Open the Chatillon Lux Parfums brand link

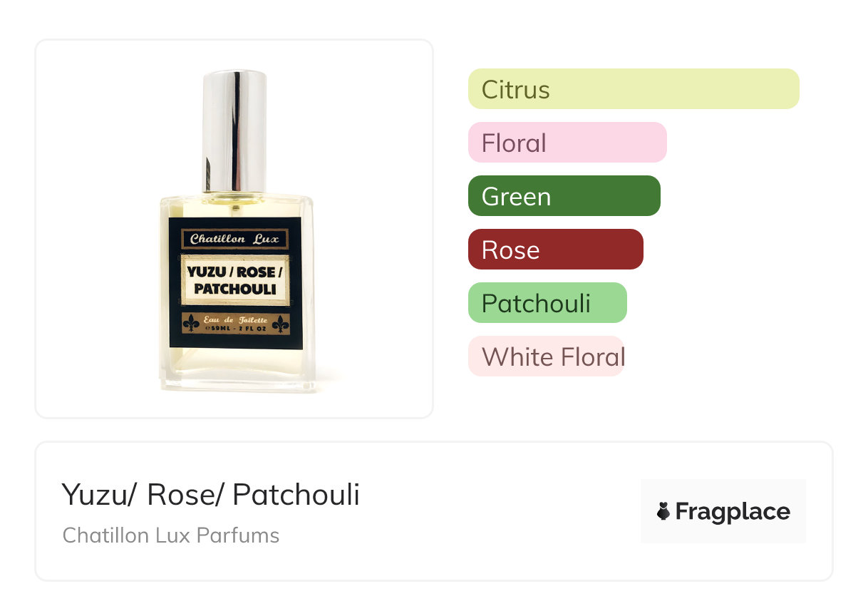[171, 535]
